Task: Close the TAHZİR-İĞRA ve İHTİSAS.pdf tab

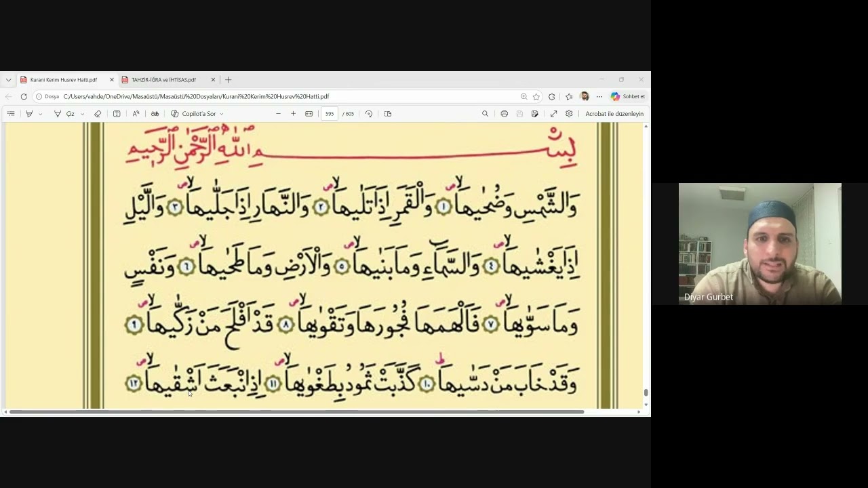Action: pyautogui.click(x=213, y=80)
